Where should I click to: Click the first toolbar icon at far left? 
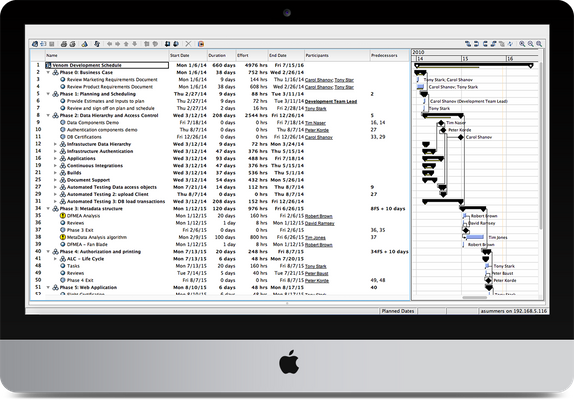(x=35, y=44)
